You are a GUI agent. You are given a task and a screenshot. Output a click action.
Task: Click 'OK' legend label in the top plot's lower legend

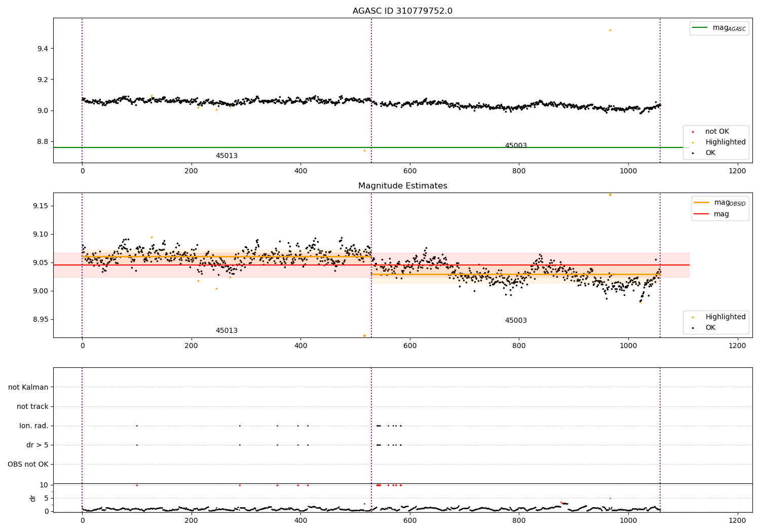click(x=710, y=153)
